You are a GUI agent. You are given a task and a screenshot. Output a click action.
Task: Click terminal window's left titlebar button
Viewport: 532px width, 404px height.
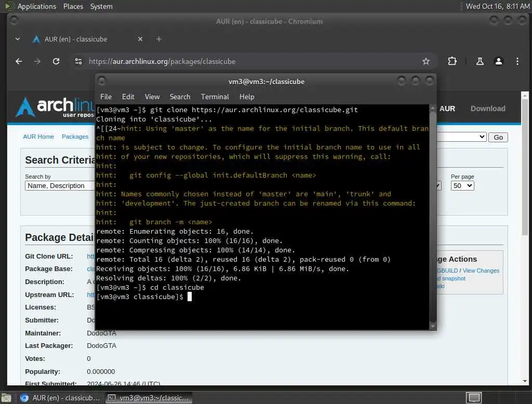[101, 81]
